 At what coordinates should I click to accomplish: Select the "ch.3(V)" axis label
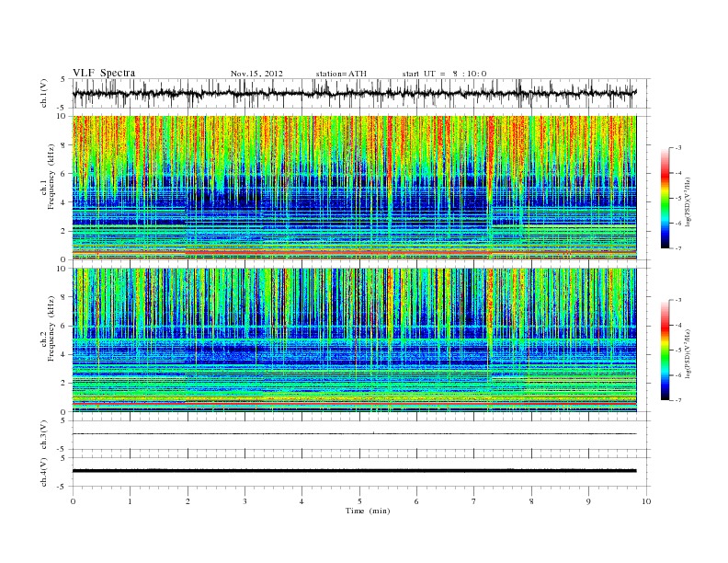pyautogui.click(x=44, y=435)
